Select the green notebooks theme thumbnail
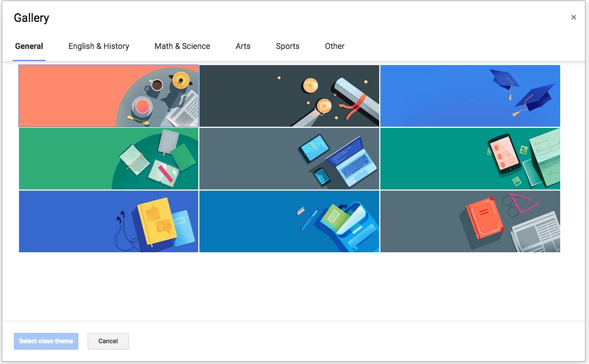 coord(108,158)
